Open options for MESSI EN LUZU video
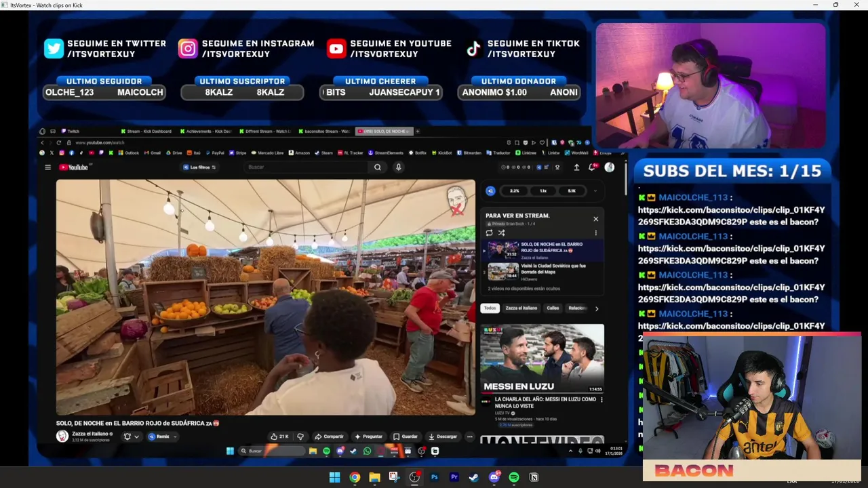 coord(601,400)
